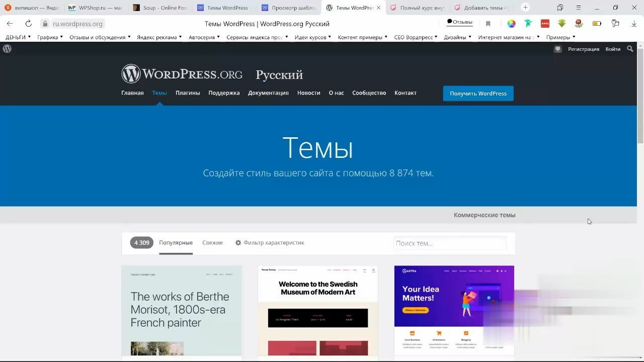This screenshot has width=644, height=362.
Task: Expand the Яндекс реклама bookmarks folder
Action: coord(159,37)
